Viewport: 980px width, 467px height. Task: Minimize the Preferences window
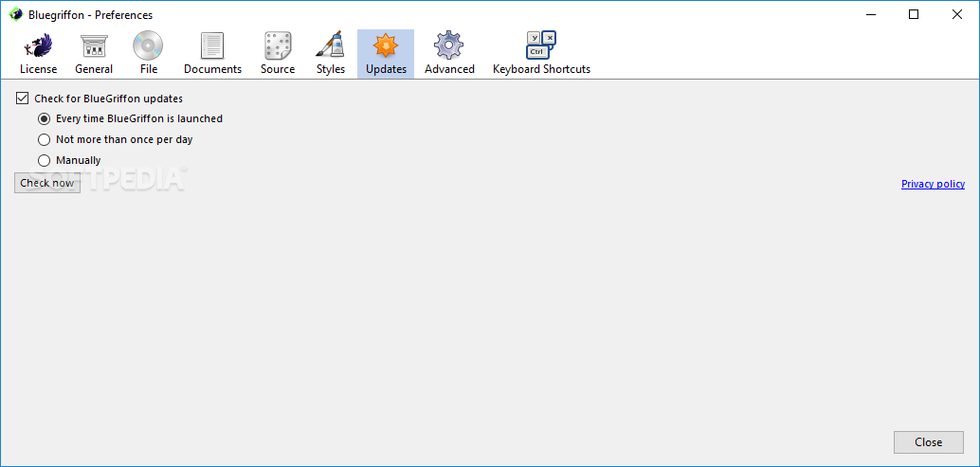[869, 14]
